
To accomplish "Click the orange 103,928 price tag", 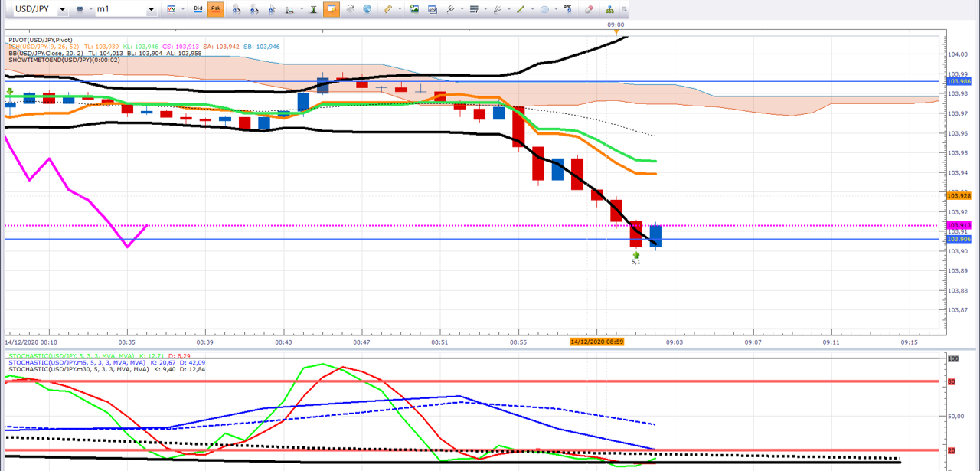I will [959, 196].
